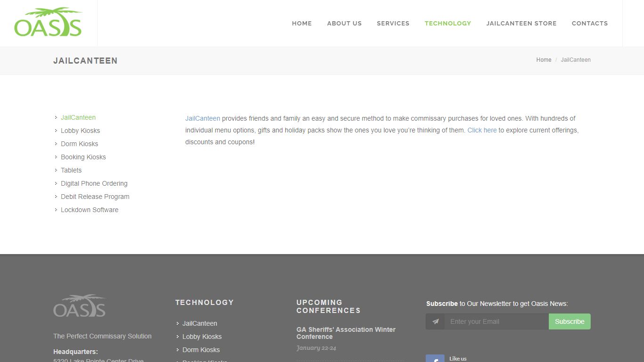Select the Technology menu item
This screenshot has width=644, height=362.
tap(448, 23)
